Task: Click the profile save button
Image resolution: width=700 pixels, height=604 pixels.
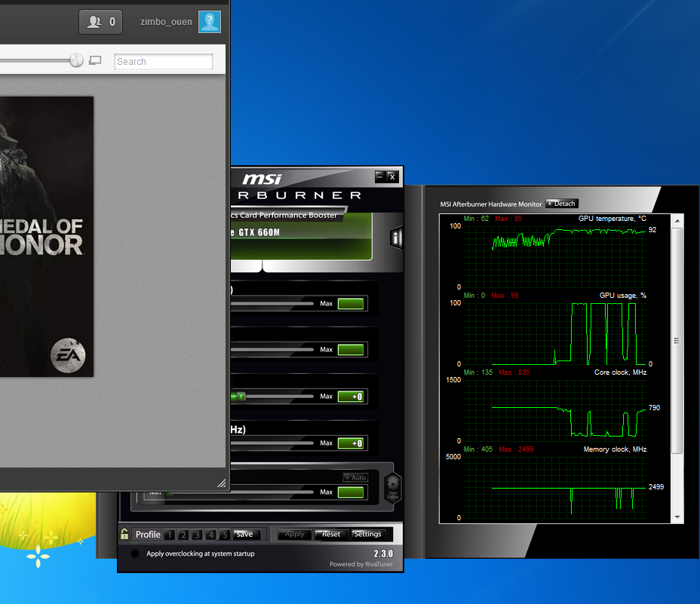Action: (245, 535)
